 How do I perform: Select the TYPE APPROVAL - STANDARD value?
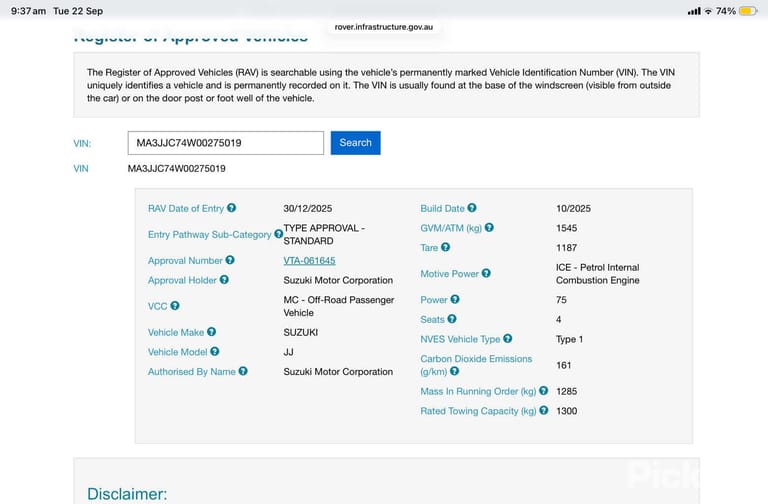pos(324,234)
